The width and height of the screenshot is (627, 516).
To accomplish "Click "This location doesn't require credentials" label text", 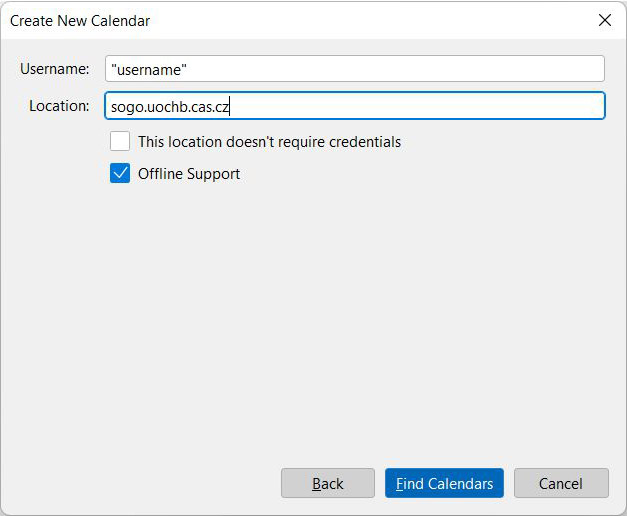I will [x=269, y=142].
